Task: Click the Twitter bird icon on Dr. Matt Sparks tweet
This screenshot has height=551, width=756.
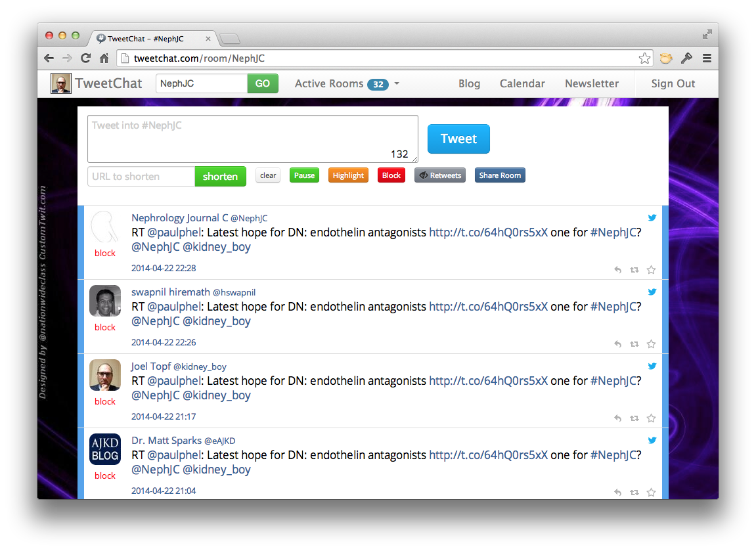Action: click(652, 440)
